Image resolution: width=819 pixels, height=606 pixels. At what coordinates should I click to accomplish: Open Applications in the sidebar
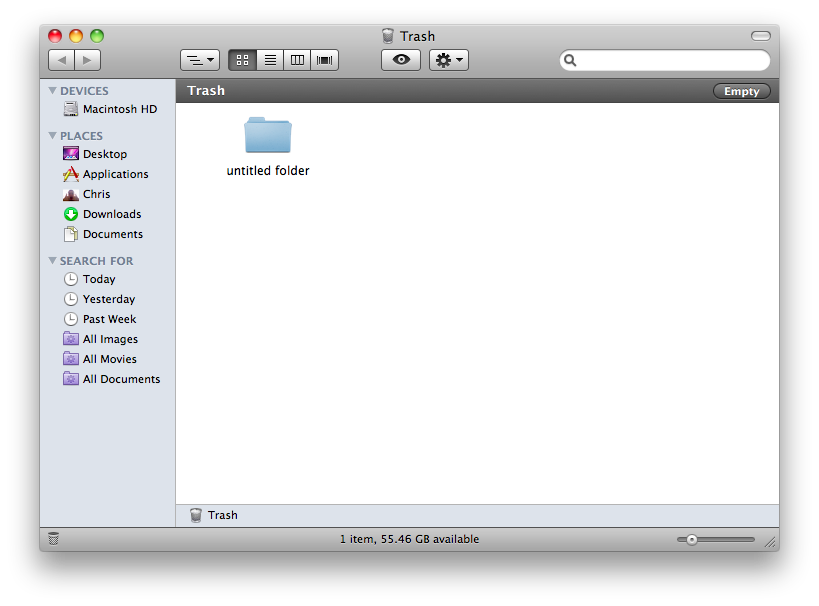pyautogui.click(x=108, y=174)
